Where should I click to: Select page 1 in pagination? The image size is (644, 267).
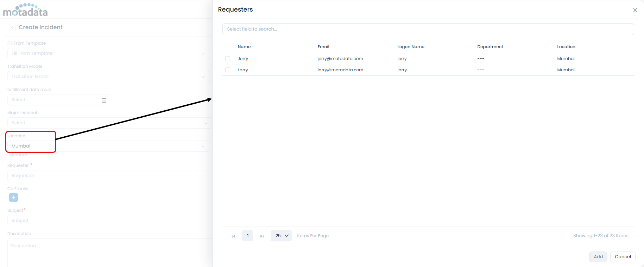pos(247,236)
